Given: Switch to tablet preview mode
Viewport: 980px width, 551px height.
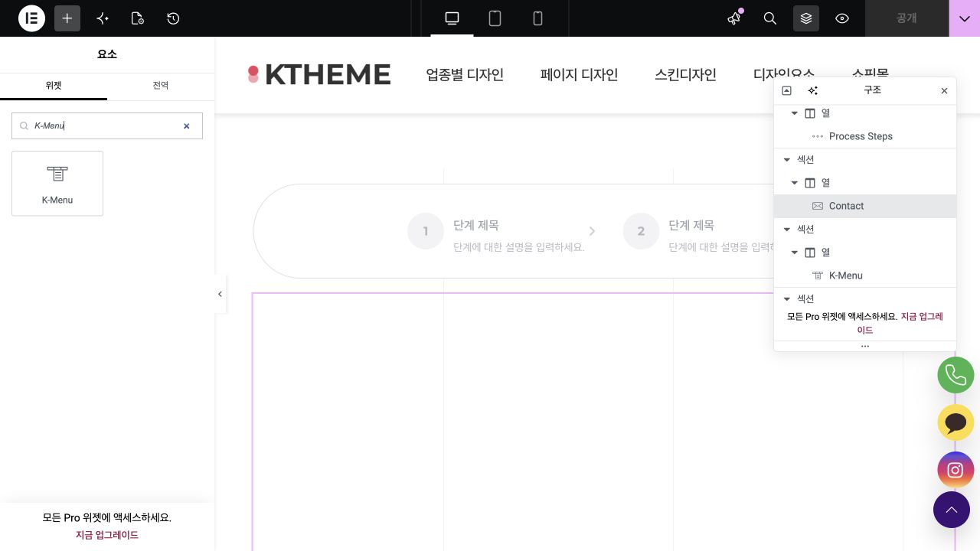Looking at the screenshot, I should coord(495,18).
